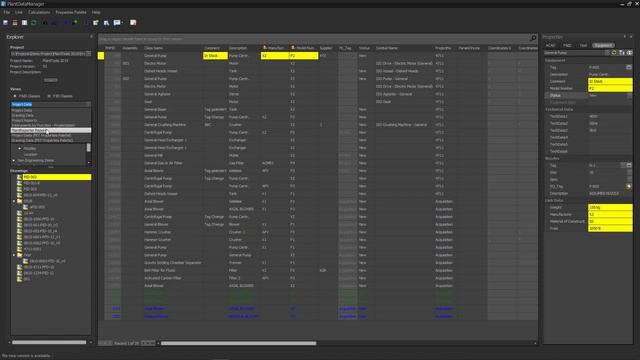The height and width of the screenshot is (360, 640).
Task: Edit the yellow Comment field In Stock
Action: (610, 81)
